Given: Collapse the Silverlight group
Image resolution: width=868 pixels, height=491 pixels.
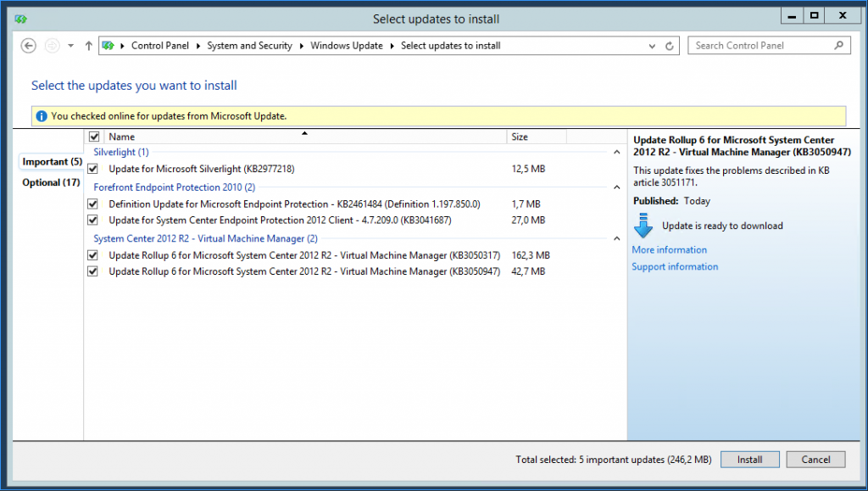Looking at the screenshot, I should click(617, 153).
